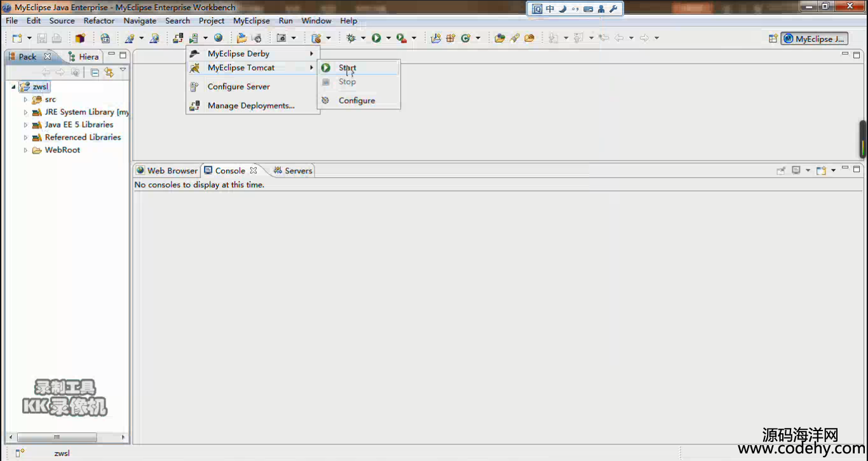
Task: Open the File menu
Action: pyautogui.click(x=12, y=20)
